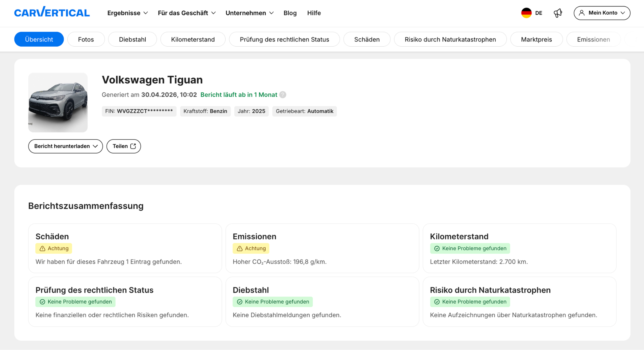Click the Teilen share button
Viewport: 644px width, 350px height.
click(x=124, y=146)
